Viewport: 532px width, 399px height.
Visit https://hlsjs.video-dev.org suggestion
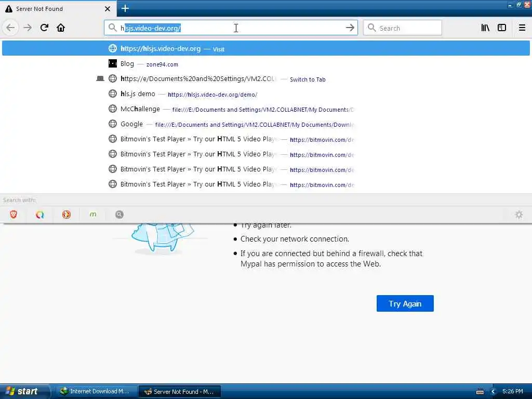point(265,48)
